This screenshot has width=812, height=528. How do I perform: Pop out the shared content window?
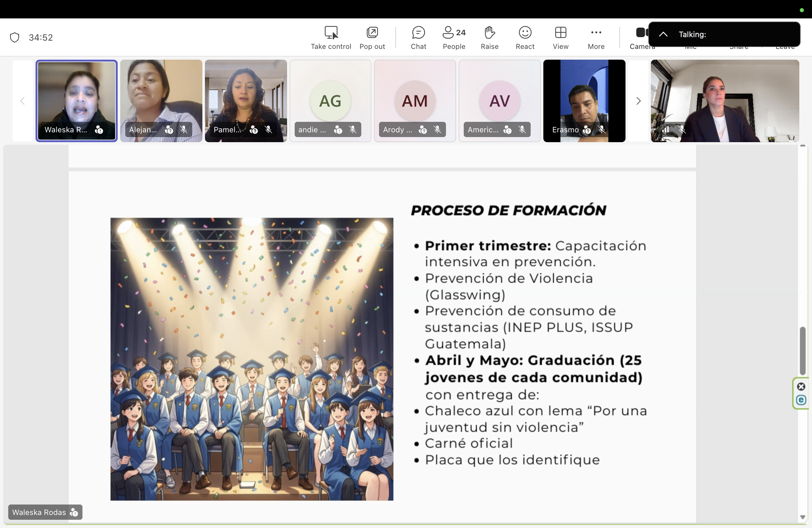tap(372, 37)
